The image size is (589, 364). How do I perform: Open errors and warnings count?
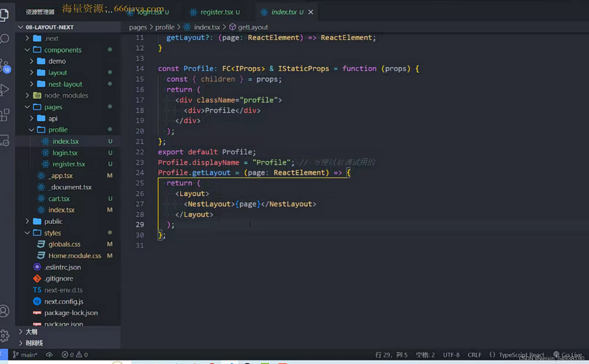pyautogui.click(x=75, y=355)
